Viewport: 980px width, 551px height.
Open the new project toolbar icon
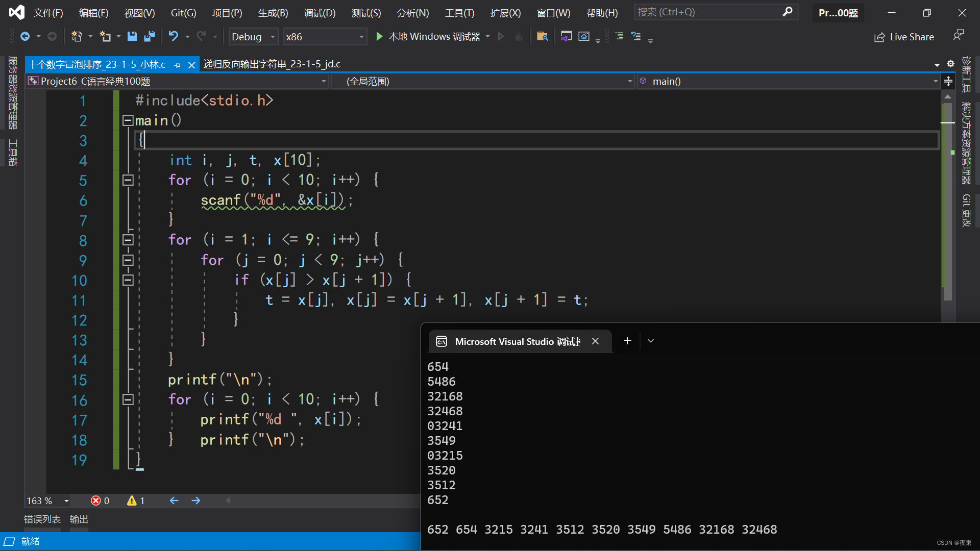(77, 36)
